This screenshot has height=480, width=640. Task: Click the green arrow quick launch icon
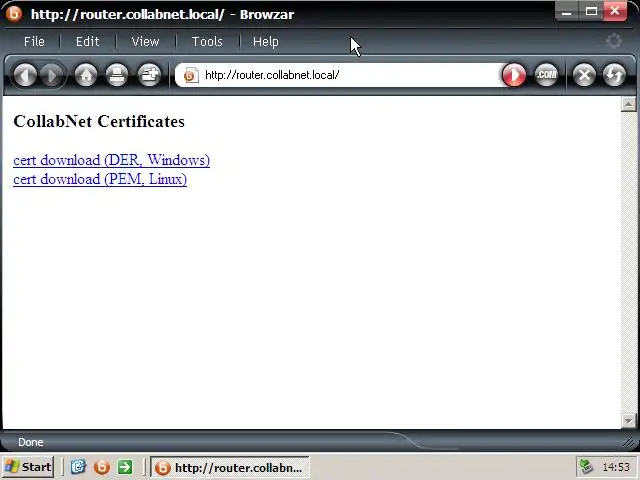click(x=125, y=467)
